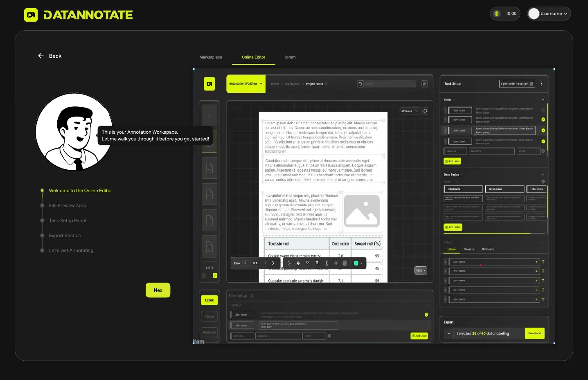Collapse the Fields section chevron
Viewport: 588px width, 380px height.
[543, 100]
